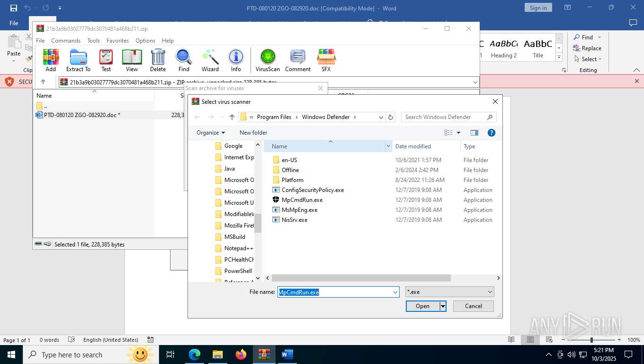This screenshot has height=364, width=644.
Task: Start VirusScan from WinRAR toolbar
Action: [x=268, y=60]
